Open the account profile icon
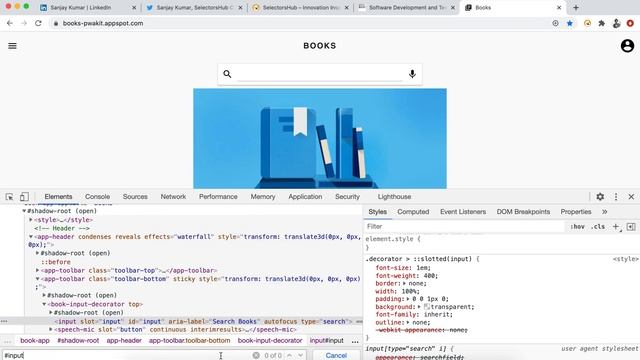 (x=627, y=46)
